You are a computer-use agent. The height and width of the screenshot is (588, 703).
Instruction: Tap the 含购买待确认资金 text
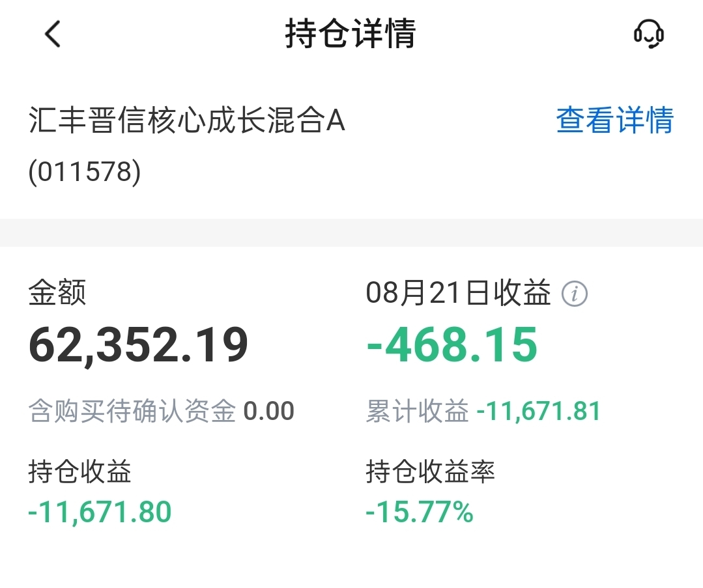coord(132,412)
